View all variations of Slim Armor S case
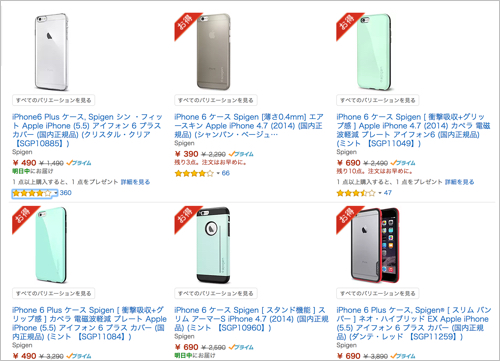Viewport: 500px width, 361px height. pyautogui.click(x=216, y=293)
